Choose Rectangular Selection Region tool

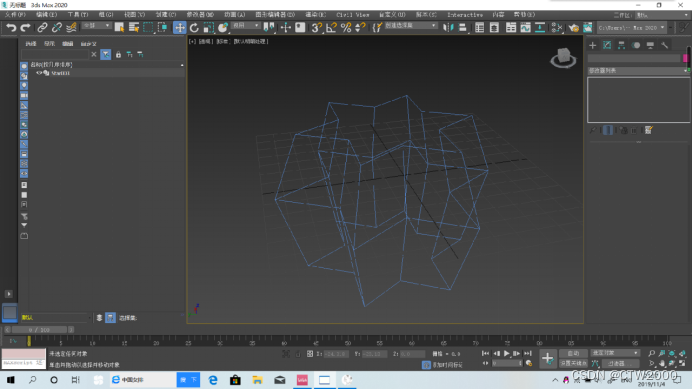pyautogui.click(x=148, y=28)
